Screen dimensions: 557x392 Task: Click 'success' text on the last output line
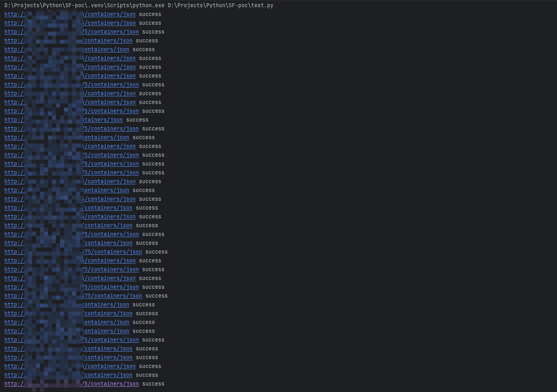click(153, 384)
